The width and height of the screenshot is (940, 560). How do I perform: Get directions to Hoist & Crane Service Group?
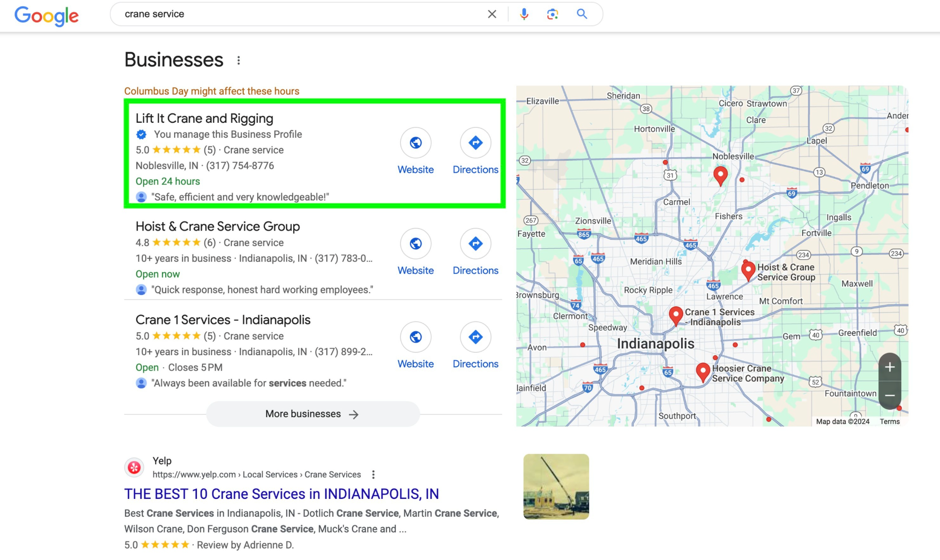pyautogui.click(x=475, y=244)
